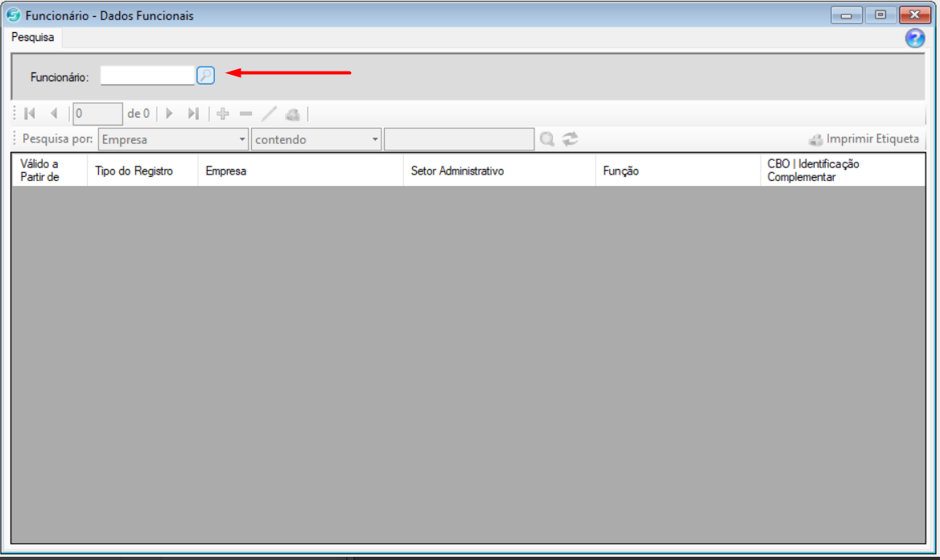Viewport: 940px width, 560px height.
Task: Add a new record with plus icon
Action: pos(223,113)
